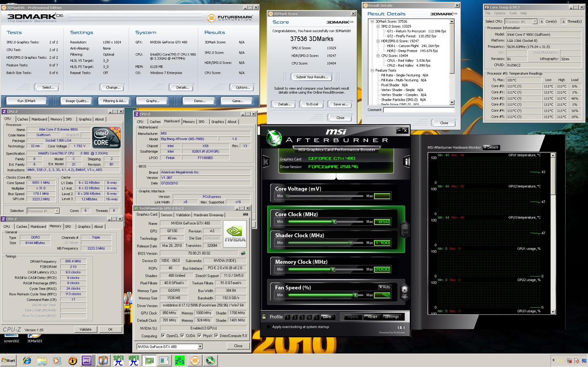Image resolution: width=588 pixels, height=367 pixels.
Task: Toggle the fan speed Auto button
Action: (x=385, y=287)
